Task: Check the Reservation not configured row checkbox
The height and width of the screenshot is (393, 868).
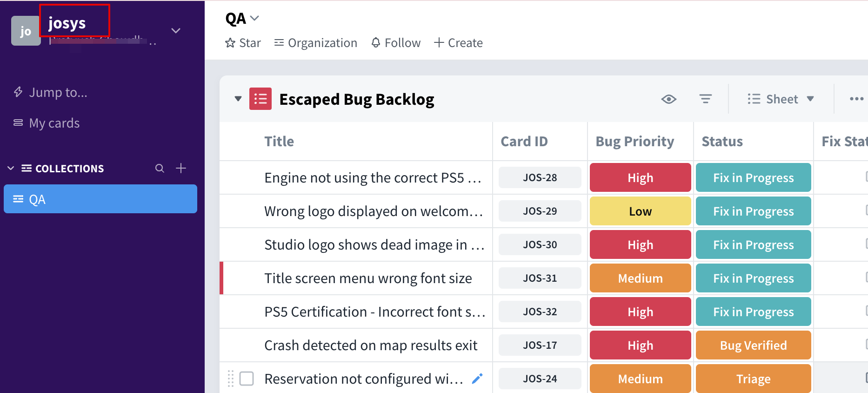Action: (247, 379)
